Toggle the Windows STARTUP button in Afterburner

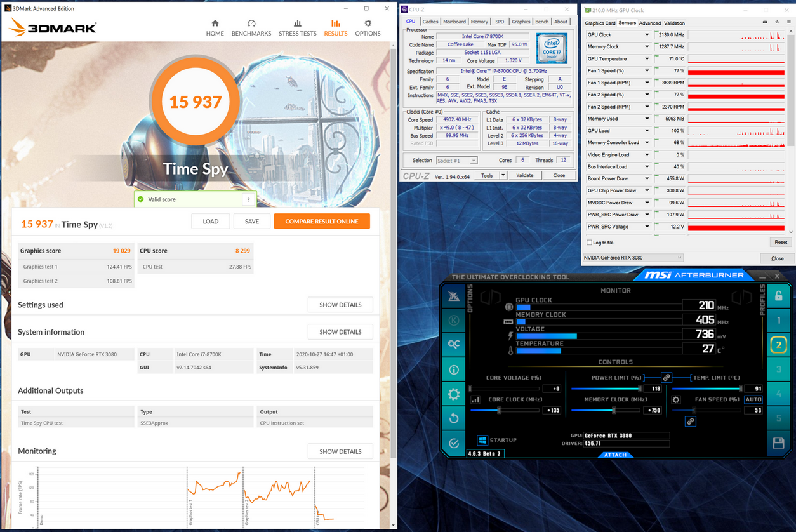[482, 440]
